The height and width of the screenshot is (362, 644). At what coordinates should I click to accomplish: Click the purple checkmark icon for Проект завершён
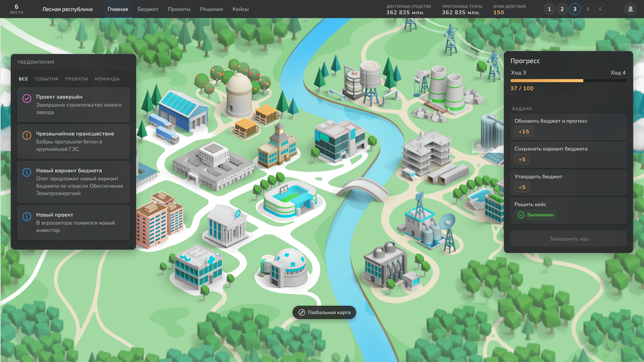(27, 98)
